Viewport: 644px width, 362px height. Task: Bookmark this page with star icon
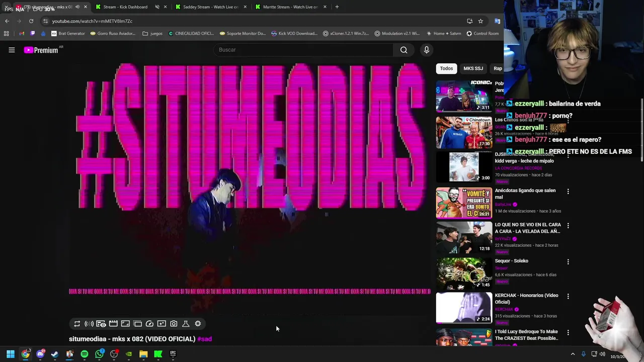[480, 21]
